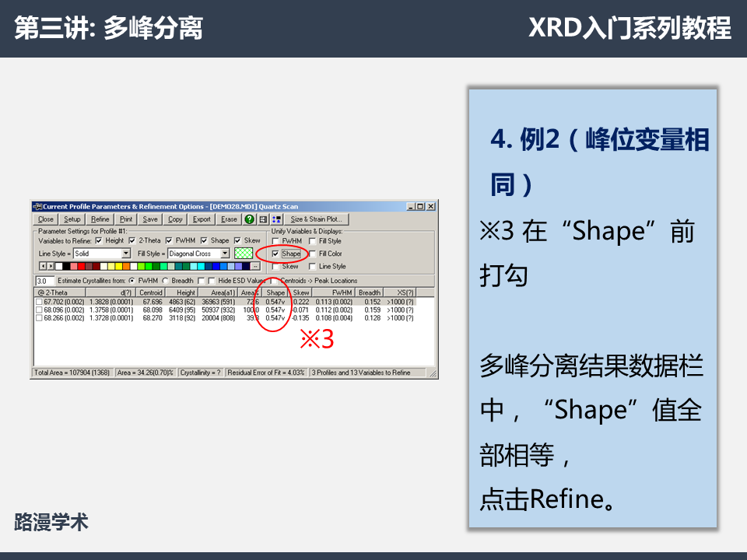Viewport: 747px width, 560px height.
Task: Click the Erase button
Action: pos(229,219)
